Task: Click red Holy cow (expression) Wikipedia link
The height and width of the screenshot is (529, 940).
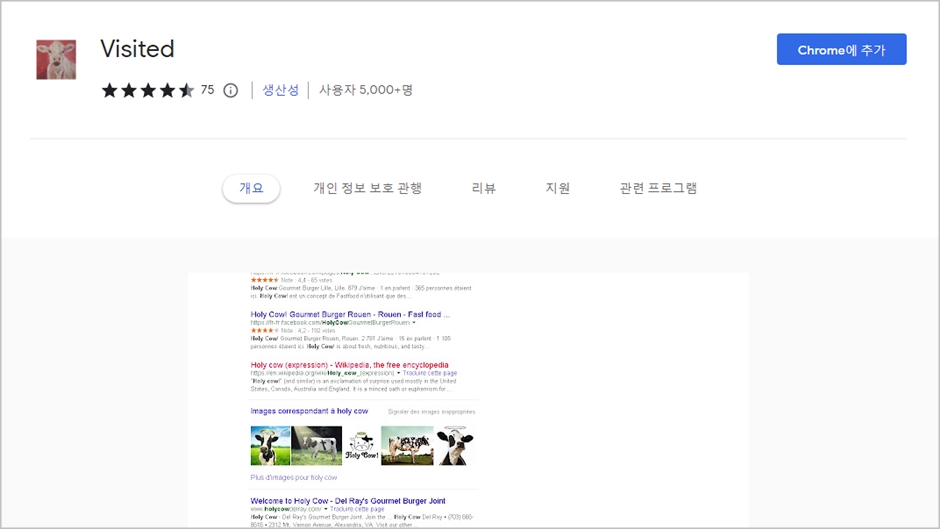Action: [350, 365]
